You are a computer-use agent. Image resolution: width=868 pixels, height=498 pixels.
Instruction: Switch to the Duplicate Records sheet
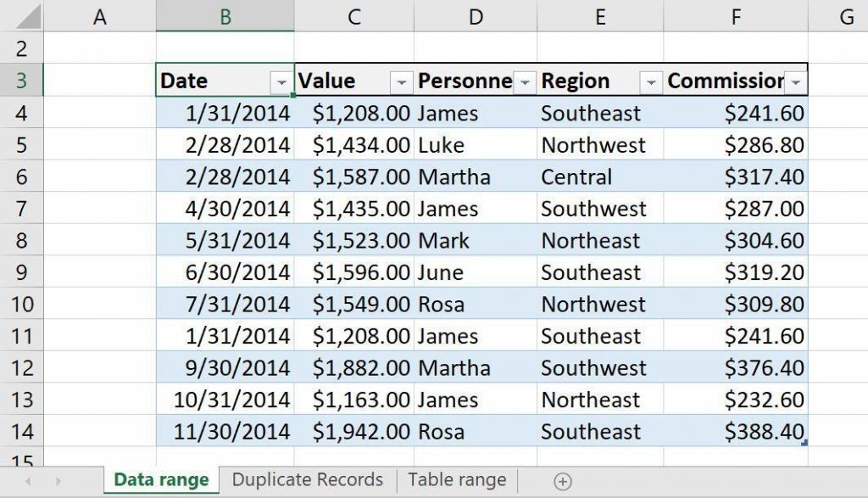[x=307, y=480]
